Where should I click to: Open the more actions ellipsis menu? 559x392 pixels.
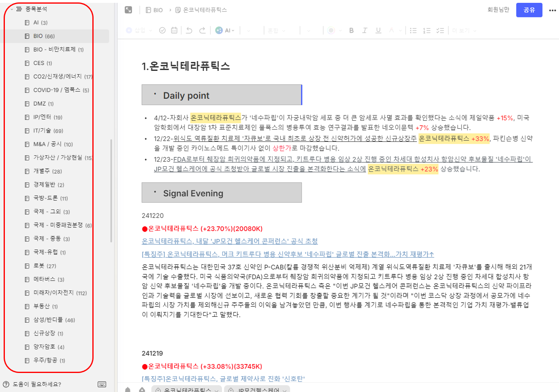(553, 10)
